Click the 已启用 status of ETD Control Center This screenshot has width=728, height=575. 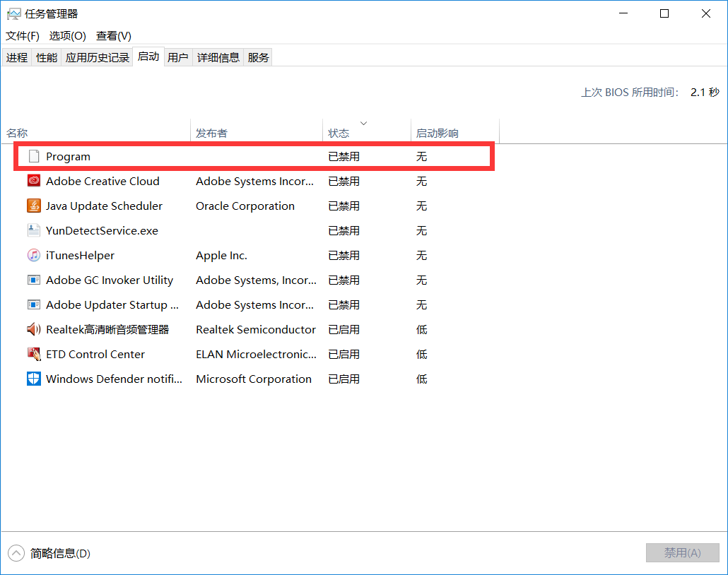[344, 354]
